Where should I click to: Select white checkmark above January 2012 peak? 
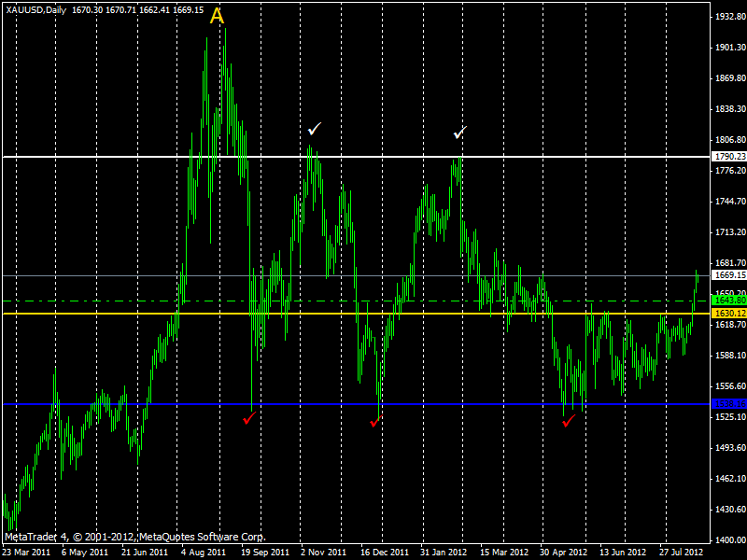pyautogui.click(x=458, y=133)
